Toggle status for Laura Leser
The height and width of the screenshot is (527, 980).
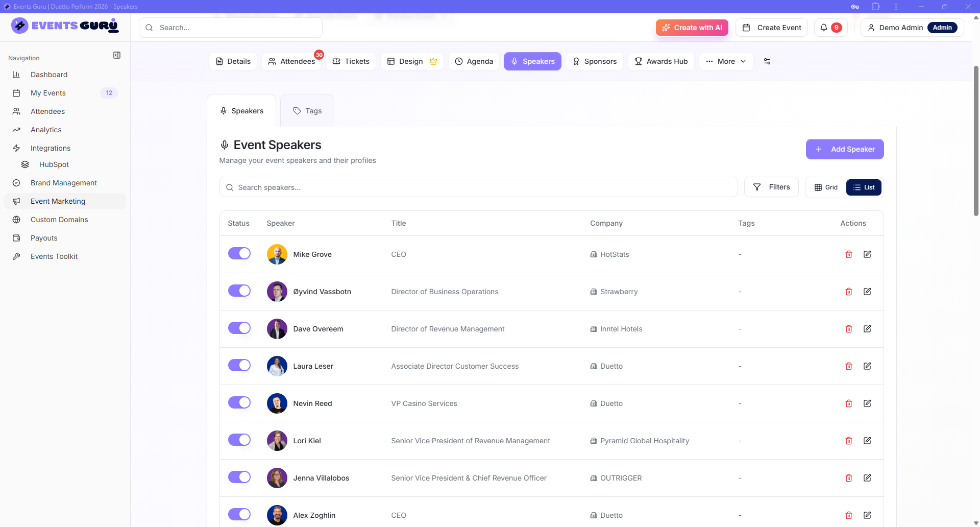coord(239,365)
